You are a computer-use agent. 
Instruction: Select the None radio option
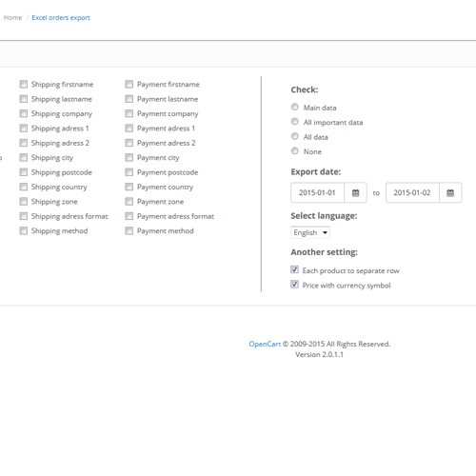coord(295,150)
